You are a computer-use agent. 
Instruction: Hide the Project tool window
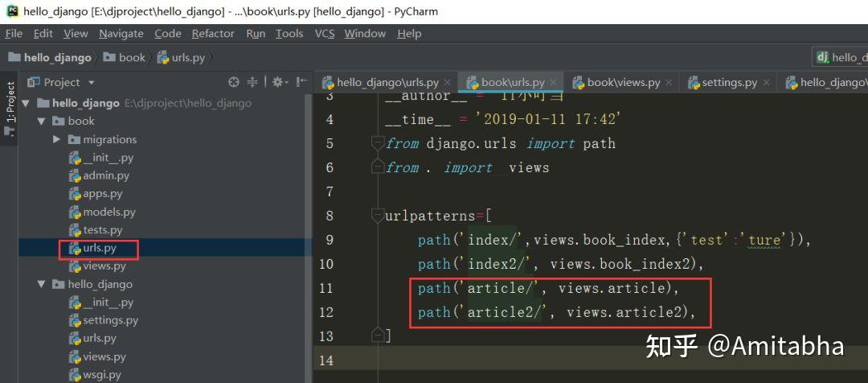click(301, 83)
